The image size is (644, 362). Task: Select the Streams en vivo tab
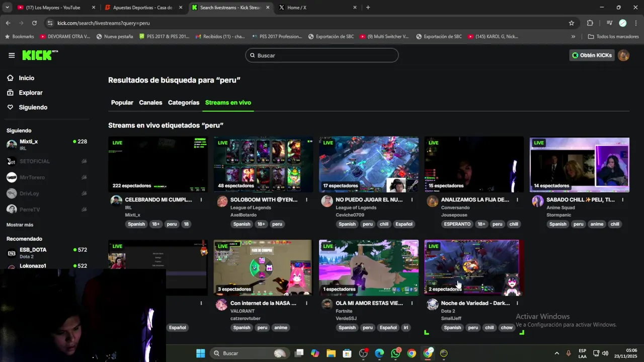click(228, 103)
